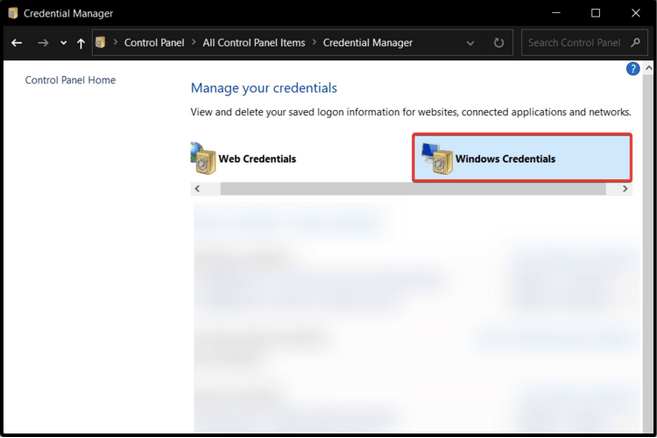
Task: Expand chevron after All Control Panel Items
Action: point(314,42)
